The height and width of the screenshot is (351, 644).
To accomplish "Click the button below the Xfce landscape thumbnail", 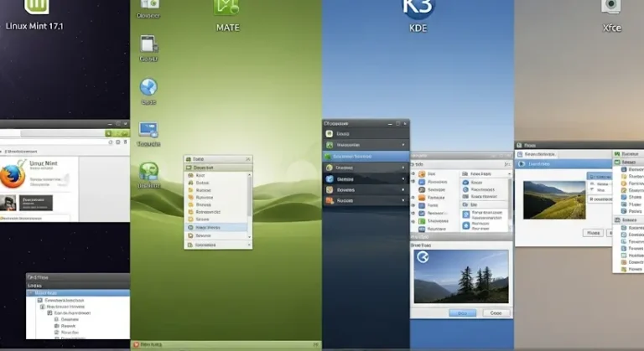I will pos(593,233).
